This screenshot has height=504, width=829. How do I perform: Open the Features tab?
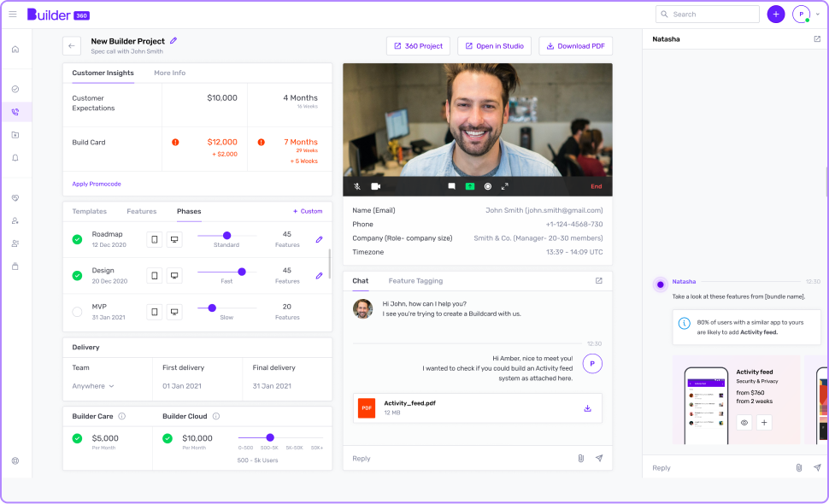[x=142, y=211]
